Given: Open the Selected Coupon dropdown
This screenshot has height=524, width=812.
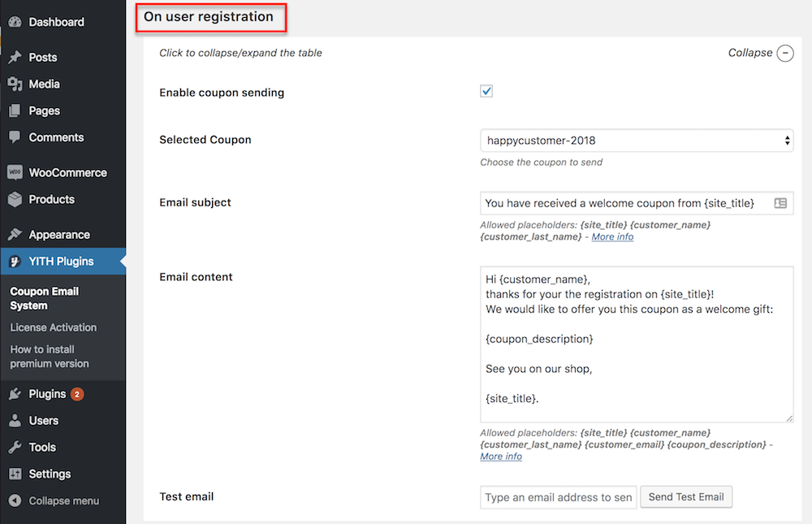Looking at the screenshot, I should (x=637, y=141).
